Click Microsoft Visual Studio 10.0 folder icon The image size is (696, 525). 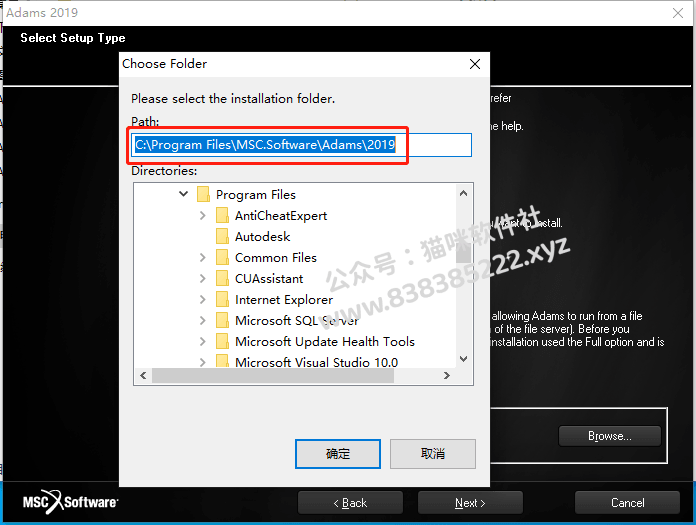(222, 360)
